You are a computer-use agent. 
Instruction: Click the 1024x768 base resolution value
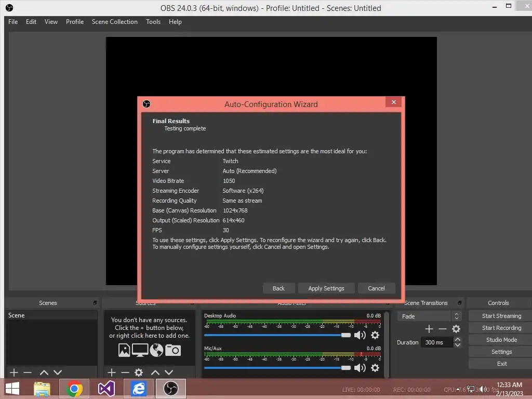point(235,210)
